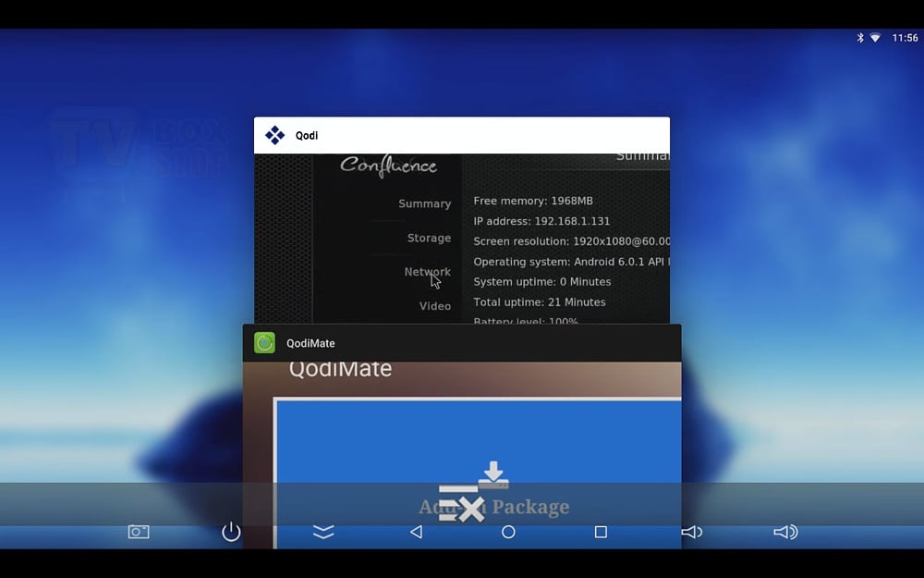Viewport: 924px width, 578px height.
Task: Go to home with the circle button
Action: [x=508, y=532]
